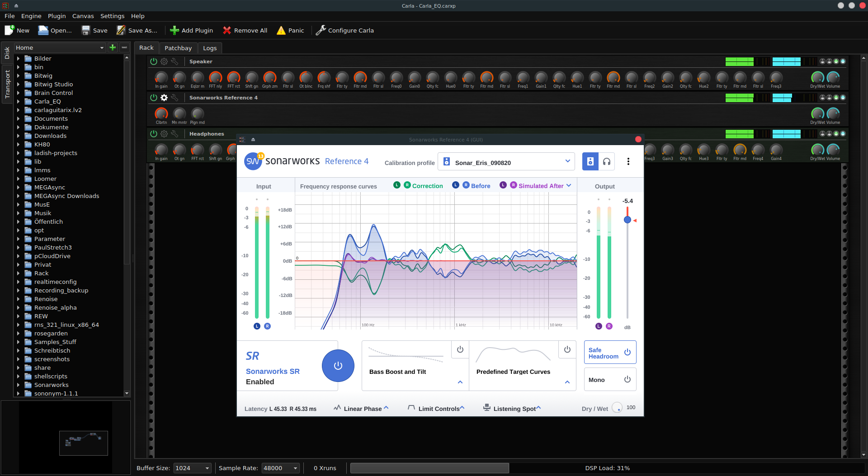868x476 pixels.
Task: Select the Carla_EQ folder
Action: tap(47, 102)
